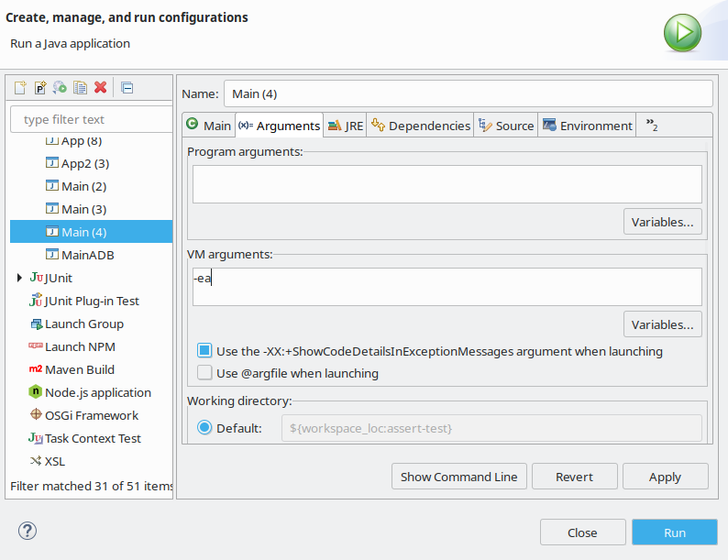Click the Run button
The image size is (728, 560).
point(674,532)
